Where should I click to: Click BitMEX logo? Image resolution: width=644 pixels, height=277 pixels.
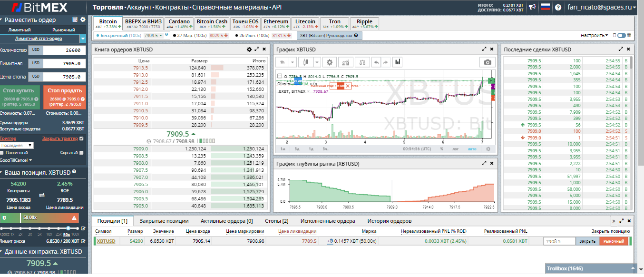click(40, 7)
